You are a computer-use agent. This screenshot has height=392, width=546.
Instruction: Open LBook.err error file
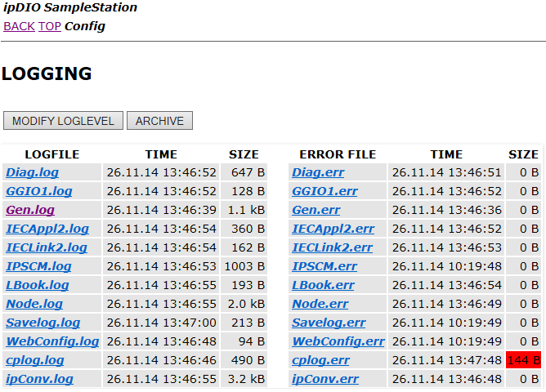pos(323,285)
